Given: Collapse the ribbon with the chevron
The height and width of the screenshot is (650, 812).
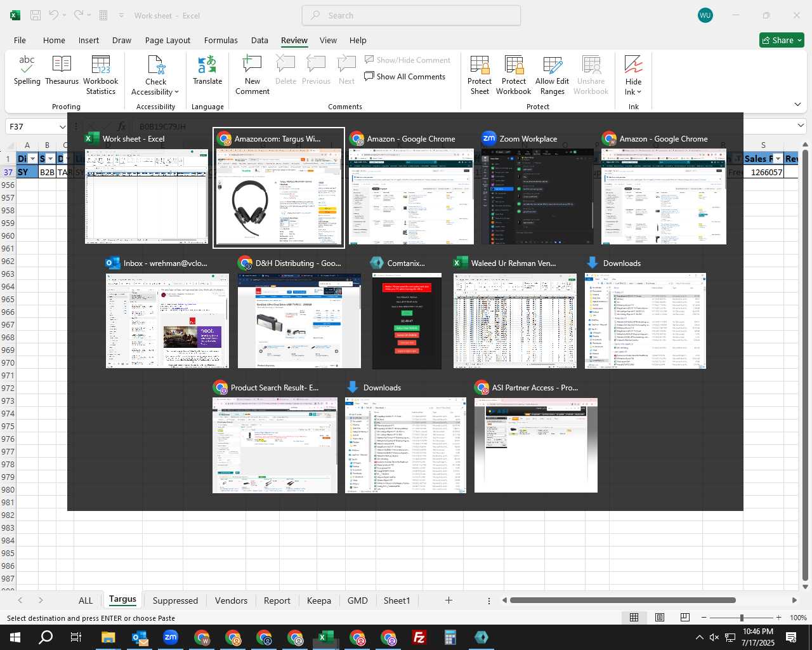Looking at the screenshot, I should pyautogui.click(x=797, y=104).
